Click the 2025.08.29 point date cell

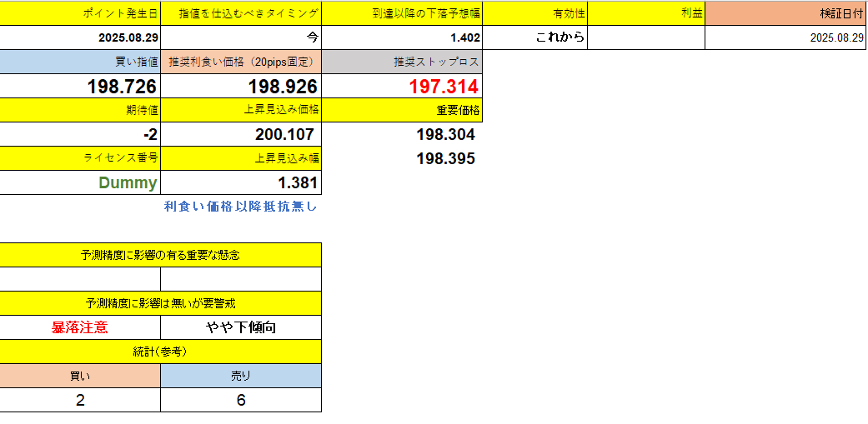80,37
